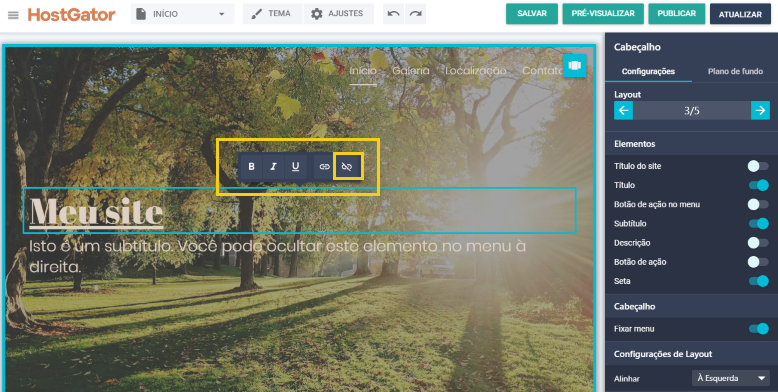Apply underline formatting in the text toolbar
Image resolution: width=778 pixels, height=392 pixels.
pos(296,167)
